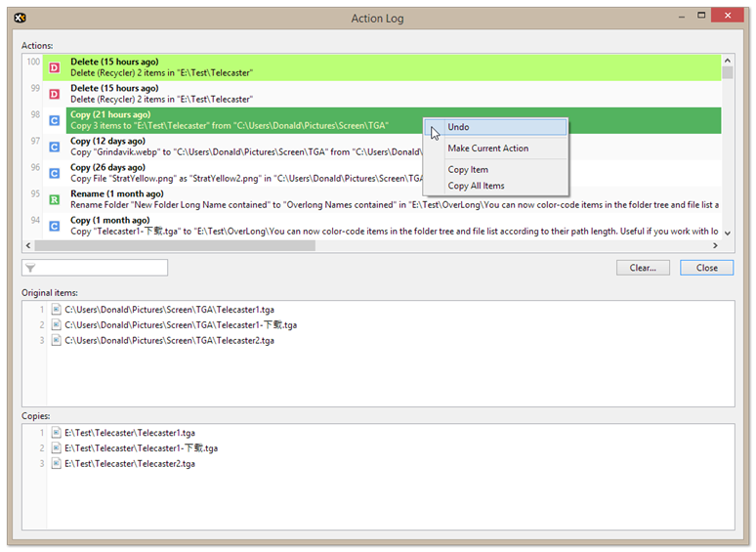Choose Copy Item in context menu

(x=468, y=170)
